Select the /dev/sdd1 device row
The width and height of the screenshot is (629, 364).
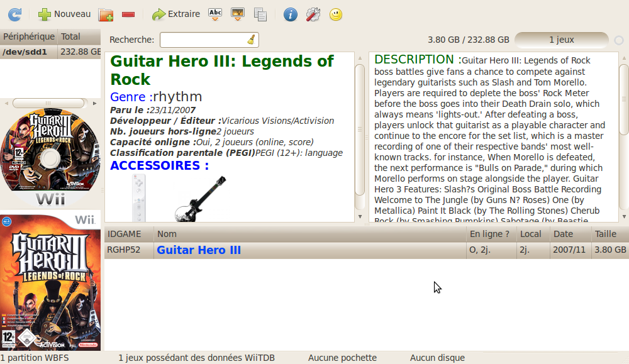tap(50, 52)
